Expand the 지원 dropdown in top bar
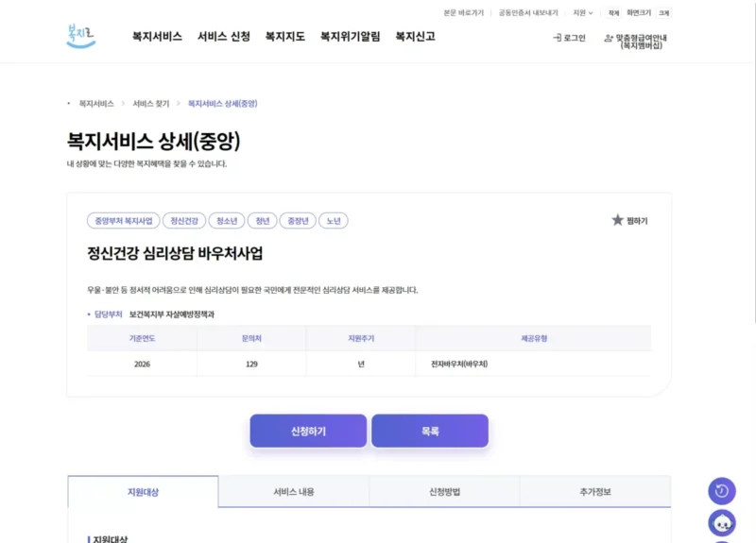Viewport: 756px width, 543px height. 582,13
